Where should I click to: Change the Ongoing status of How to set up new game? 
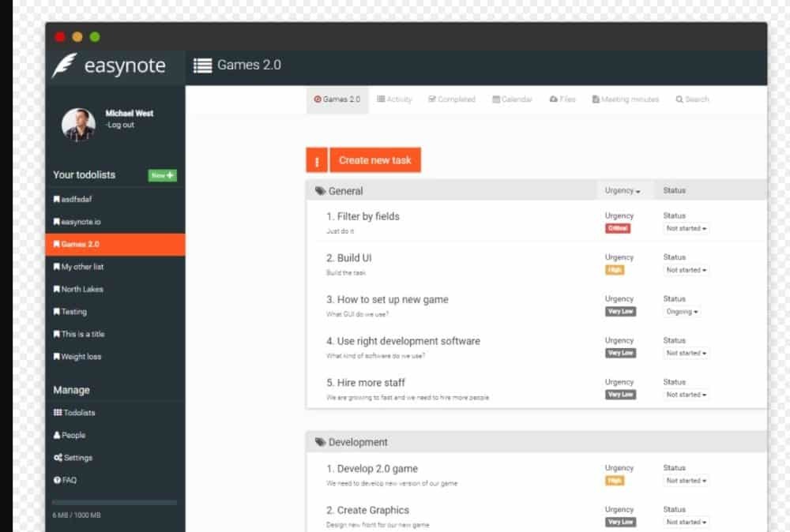(x=682, y=312)
